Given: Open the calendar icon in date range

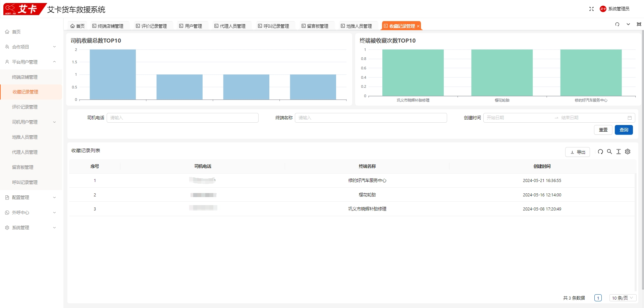Looking at the screenshot, I should pos(630,118).
